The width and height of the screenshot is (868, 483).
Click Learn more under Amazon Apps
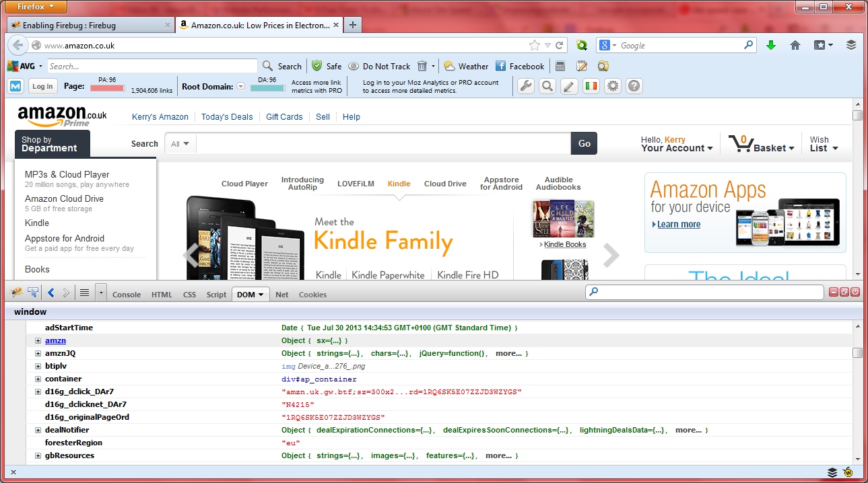(x=679, y=225)
